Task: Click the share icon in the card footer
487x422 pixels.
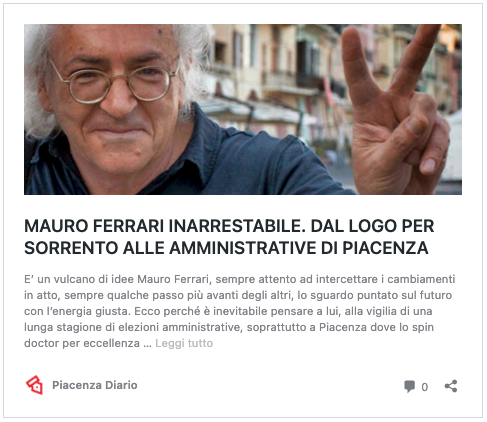Action: 451,386
